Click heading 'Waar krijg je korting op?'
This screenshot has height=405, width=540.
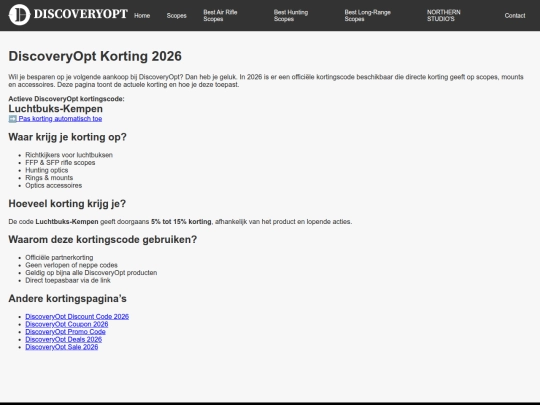click(x=68, y=137)
